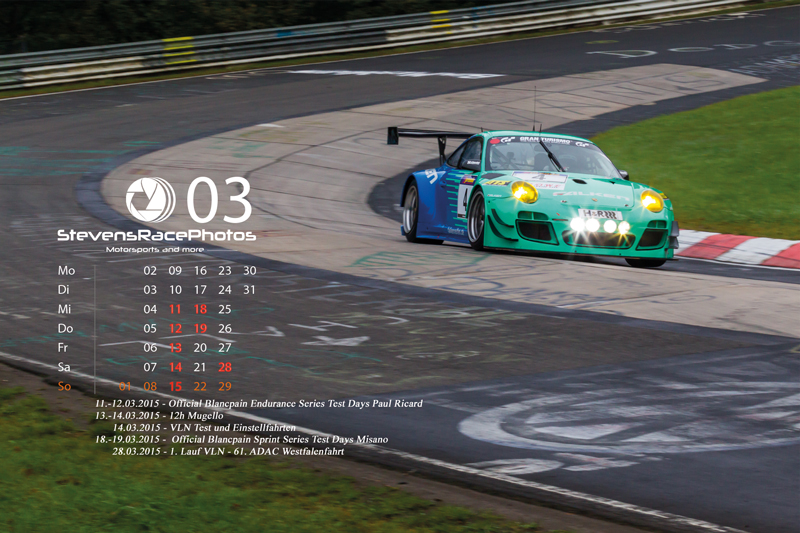Select date 21 in the calendar
This screenshot has height=533, width=800.
(200, 367)
